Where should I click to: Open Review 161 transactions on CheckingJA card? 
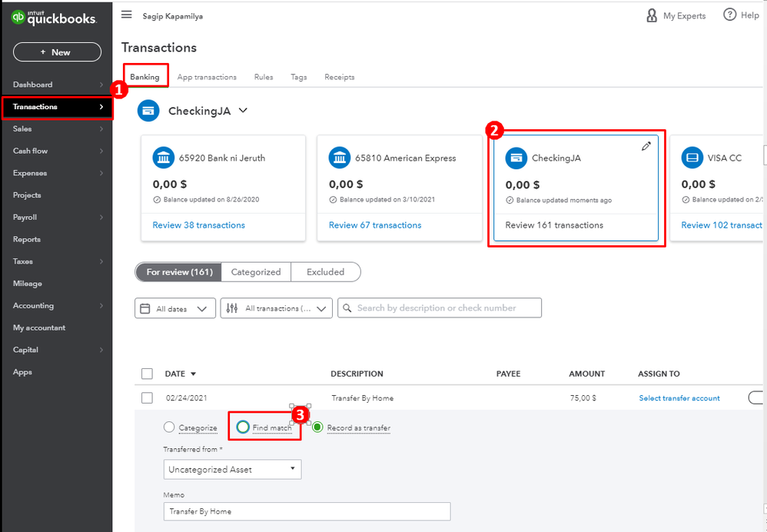pyautogui.click(x=554, y=225)
